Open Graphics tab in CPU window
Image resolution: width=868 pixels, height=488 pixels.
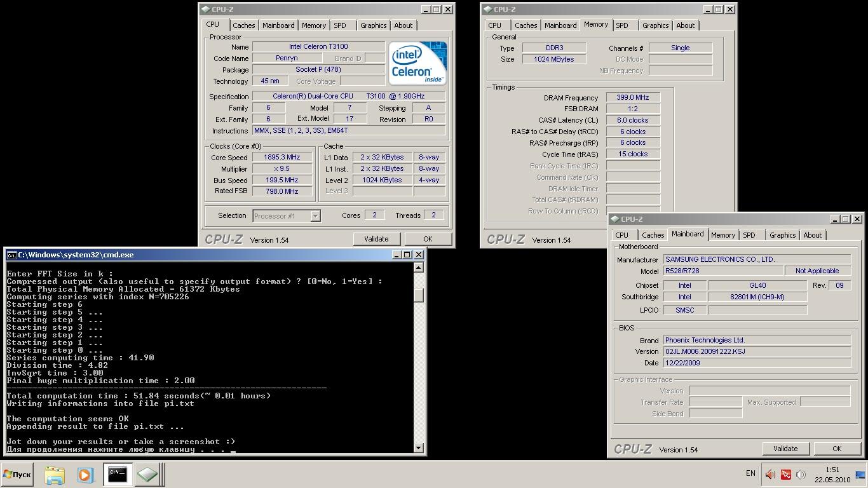pos(373,25)
